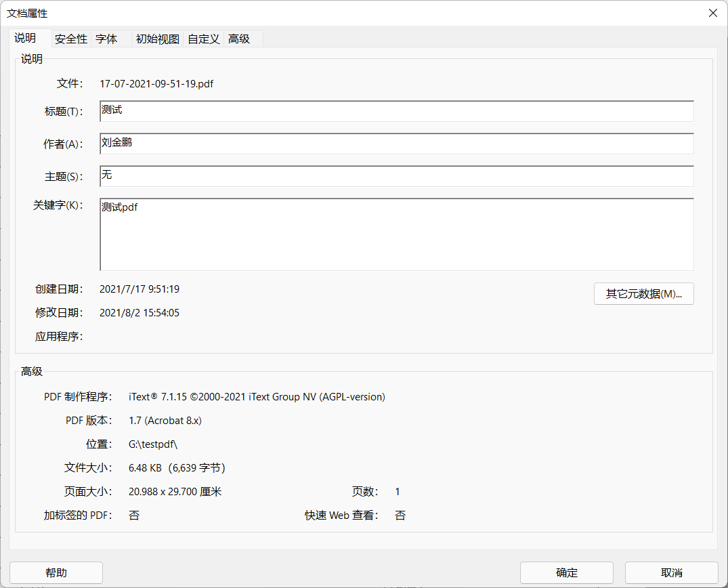This screenshot has width=728, height=588.
Task: Select the 说明 tab
Action: [x=25, y=39]
